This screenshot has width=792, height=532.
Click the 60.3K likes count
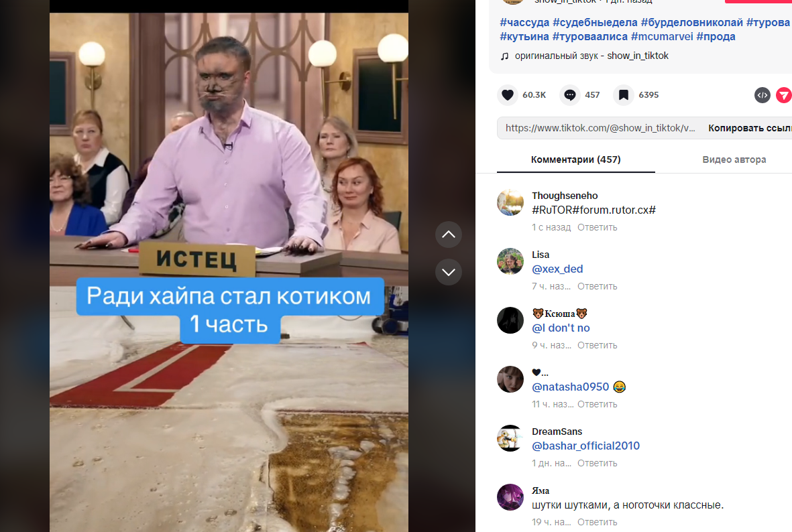(x=534, y=95)
